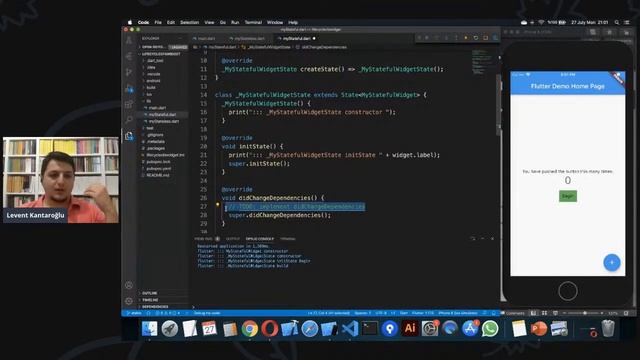Image resolution: width=640 pixels, height=360 pixels.
Task: Close the bottom panel with X icon
Action: tap(492, 238)
